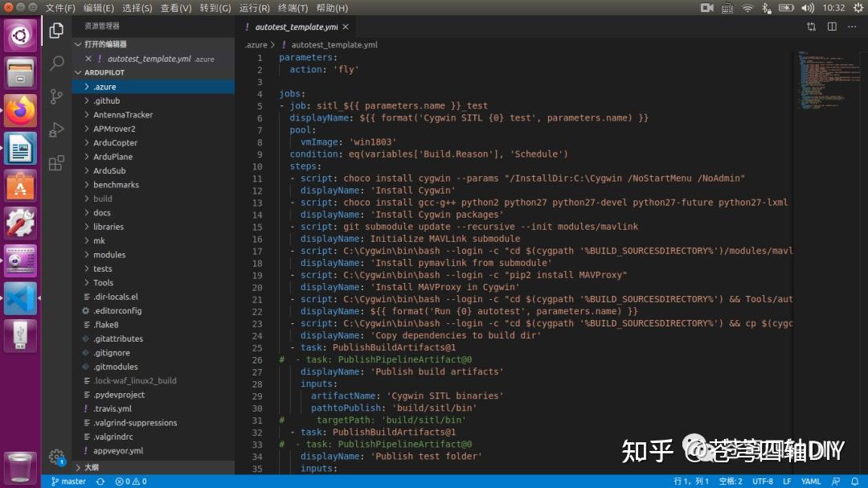This screenshot has width=868, height=488.
Task: Expand the AntennaTracker folder
Action: click(x=154, y=115)
